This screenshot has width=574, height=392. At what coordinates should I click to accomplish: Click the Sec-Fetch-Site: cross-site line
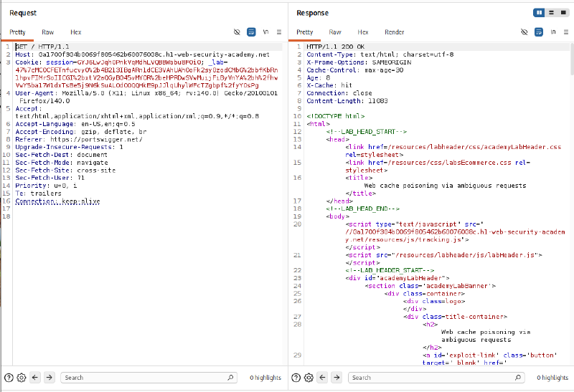click(65, 170)
